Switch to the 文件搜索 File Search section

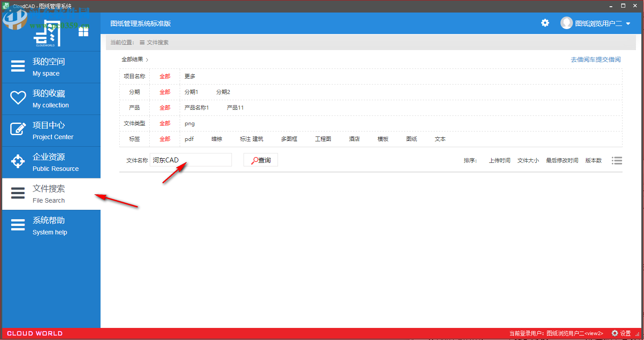point(18,193)
